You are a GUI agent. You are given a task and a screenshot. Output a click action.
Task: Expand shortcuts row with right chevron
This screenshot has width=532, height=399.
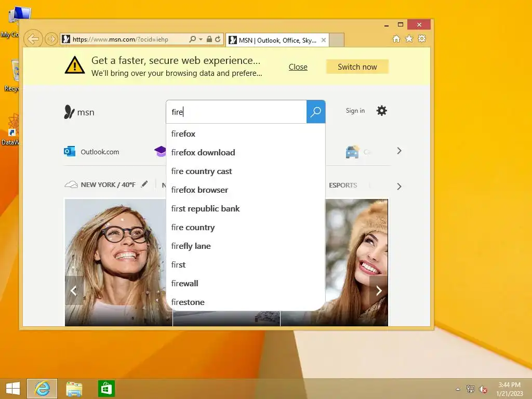pyautogui.click(x=399, y=151)
